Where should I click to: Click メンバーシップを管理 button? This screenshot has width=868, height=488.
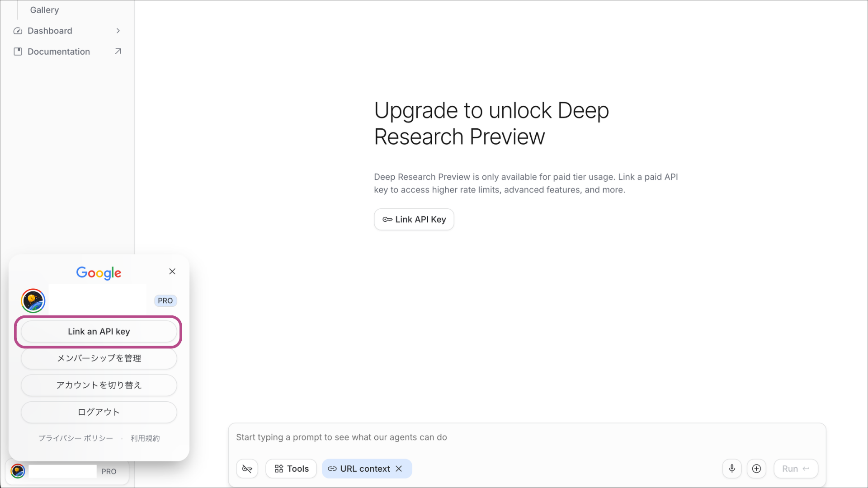(x=99, y=358)
